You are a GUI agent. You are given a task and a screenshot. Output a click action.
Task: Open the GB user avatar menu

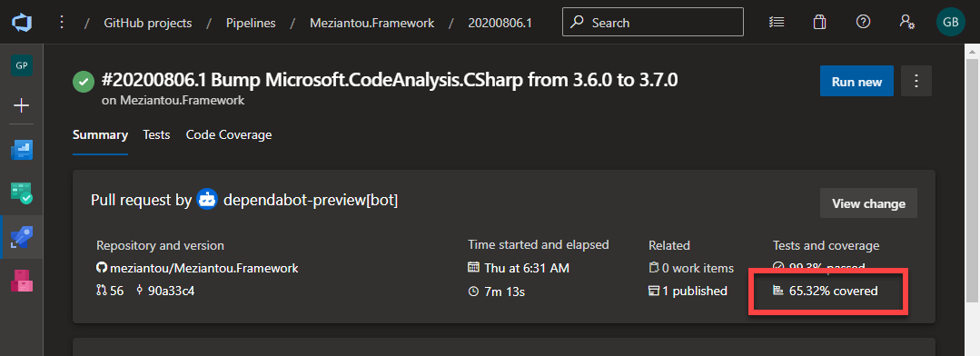coord(951,22)
